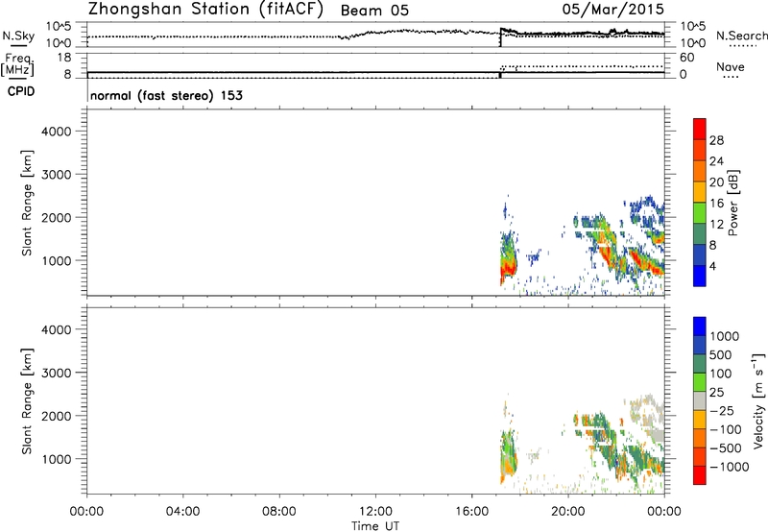Click the '16:00' time tick label
Screen dimensions: 768x532
[471, 512]
